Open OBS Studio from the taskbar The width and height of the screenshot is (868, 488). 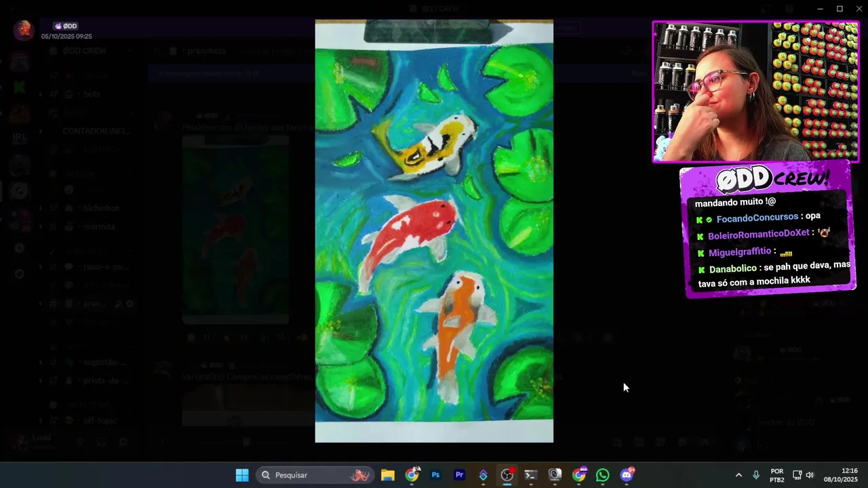click(x=507, y=475)
